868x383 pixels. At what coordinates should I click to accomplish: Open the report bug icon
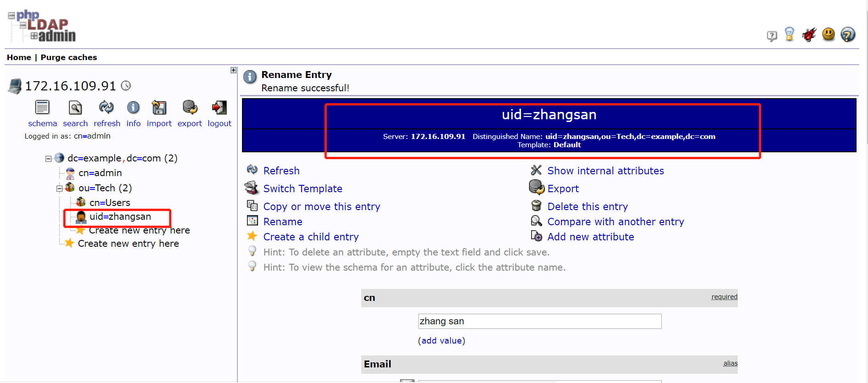point(809,34)
